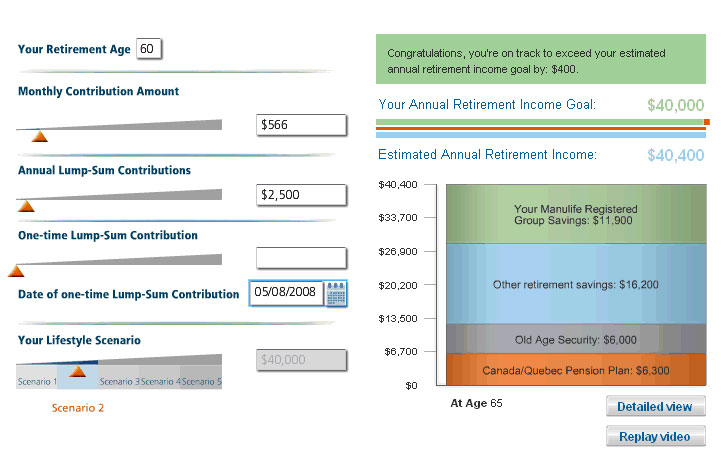Image resolution: width=721 pixels, height=453 pixels.
Task: Click the Retirement Age input field
Action: (x=149, y=49)
